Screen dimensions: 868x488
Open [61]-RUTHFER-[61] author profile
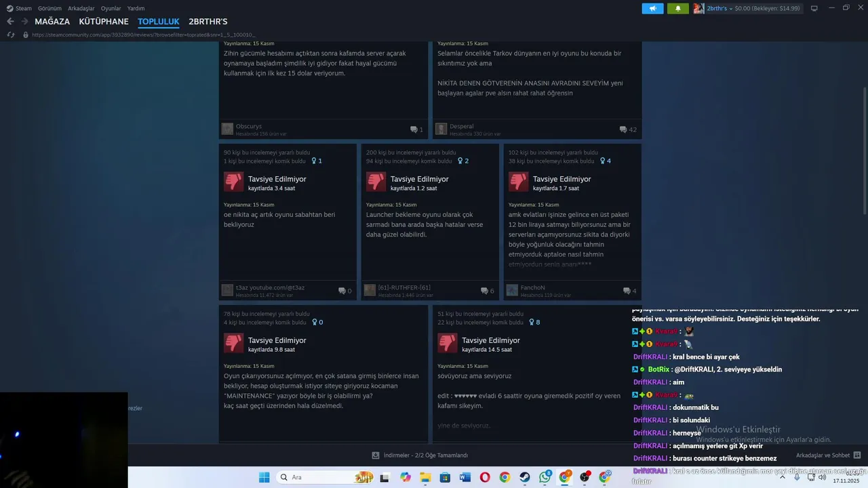[404, 287]
